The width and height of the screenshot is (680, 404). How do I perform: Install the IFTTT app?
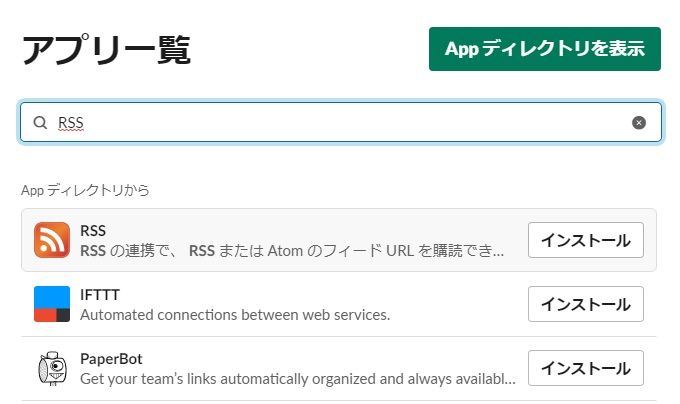click(585, 304)
